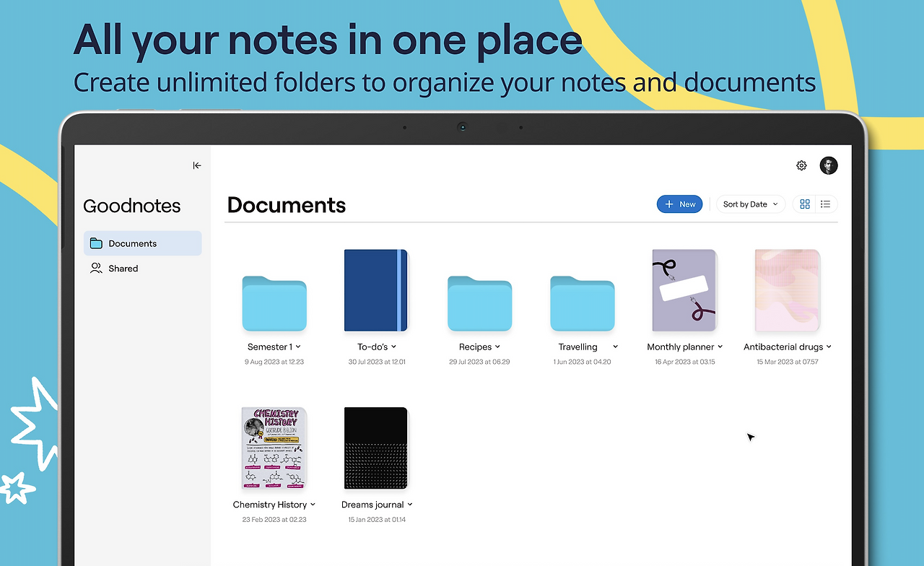Open the Sort by Date dropdown
Image resolution: width=924 pixels, height=566 pixels.
pos(751,204)
